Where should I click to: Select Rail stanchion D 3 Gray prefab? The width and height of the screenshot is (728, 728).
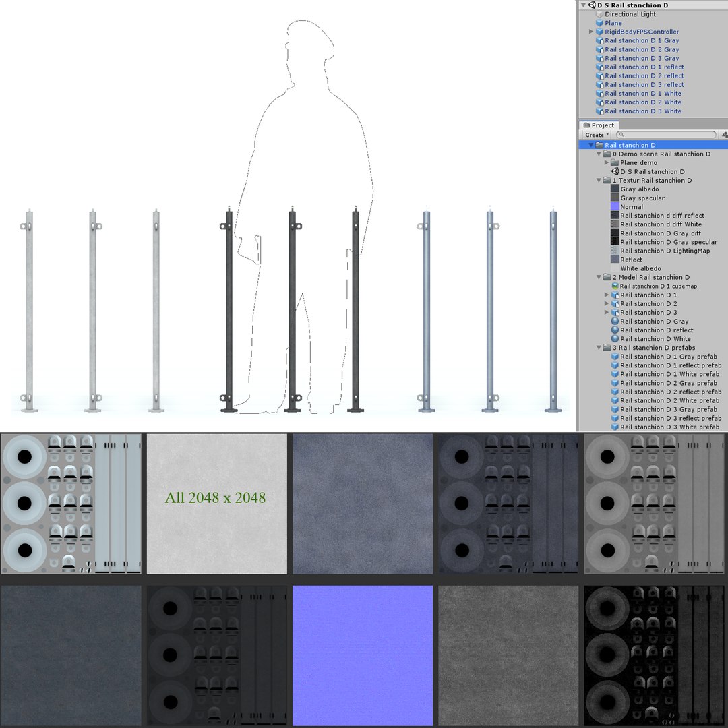(669, 410)
